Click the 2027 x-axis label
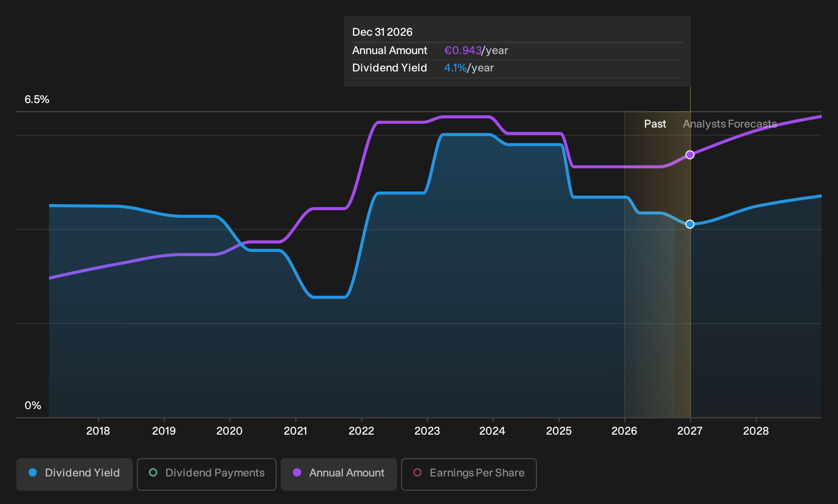The height and width of the screenshot is (504, 838). coord(690,431)
